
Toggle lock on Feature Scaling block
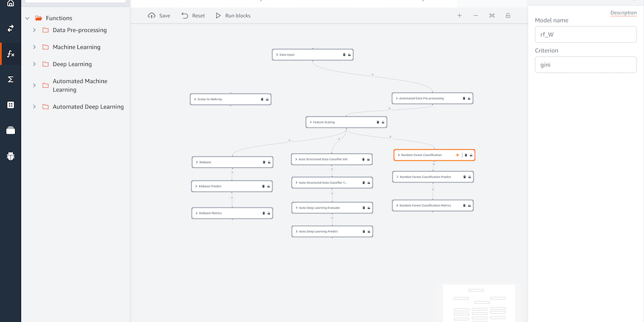pos(383,122)
